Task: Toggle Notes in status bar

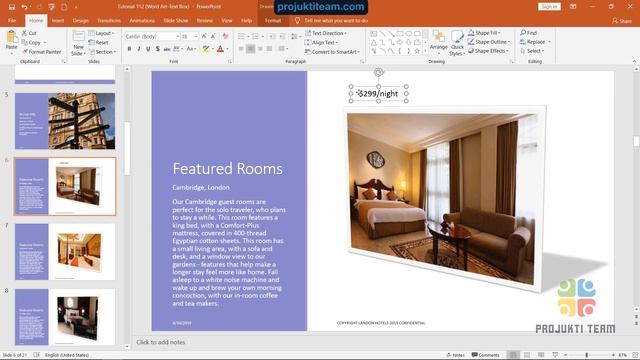Action: 456,355
